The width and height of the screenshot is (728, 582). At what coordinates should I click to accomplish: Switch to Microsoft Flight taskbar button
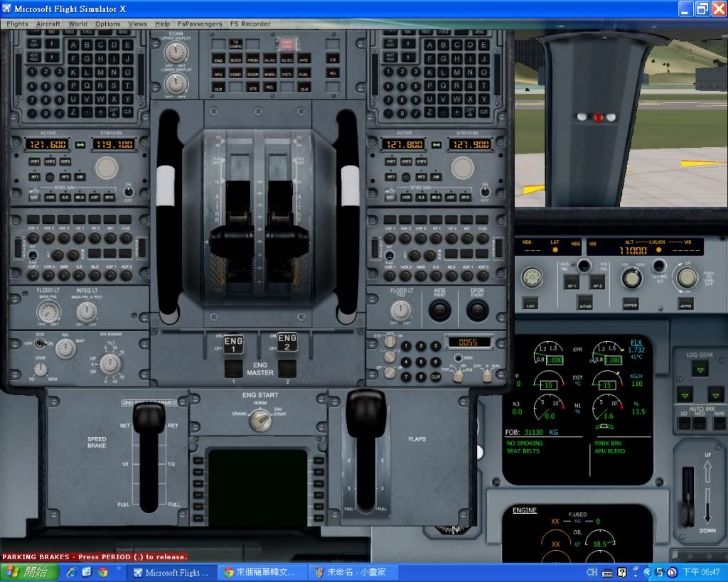click(171, 573)
